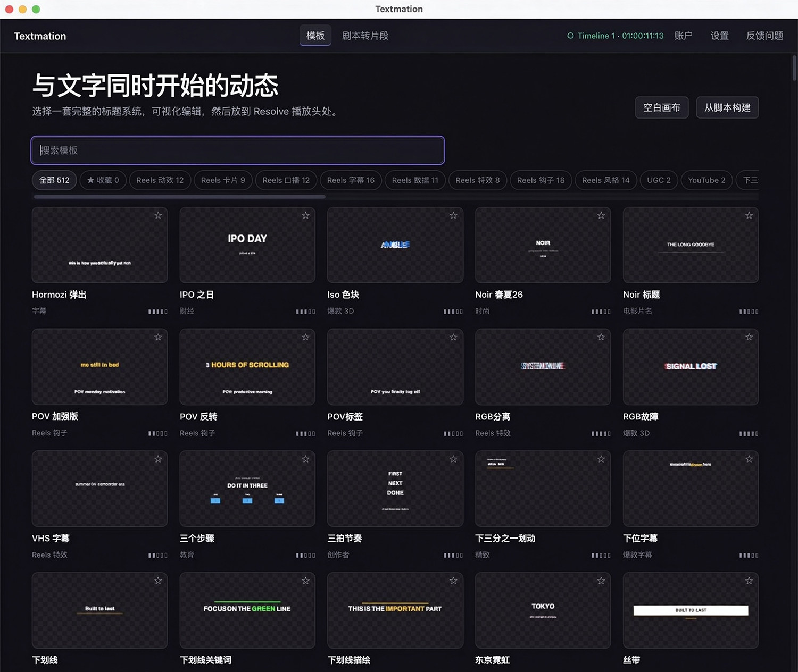Image resolution: width=798 pixels, height=672 pixels.
Task: Click the Textmation logo text in header
Action: pos(40,36)
